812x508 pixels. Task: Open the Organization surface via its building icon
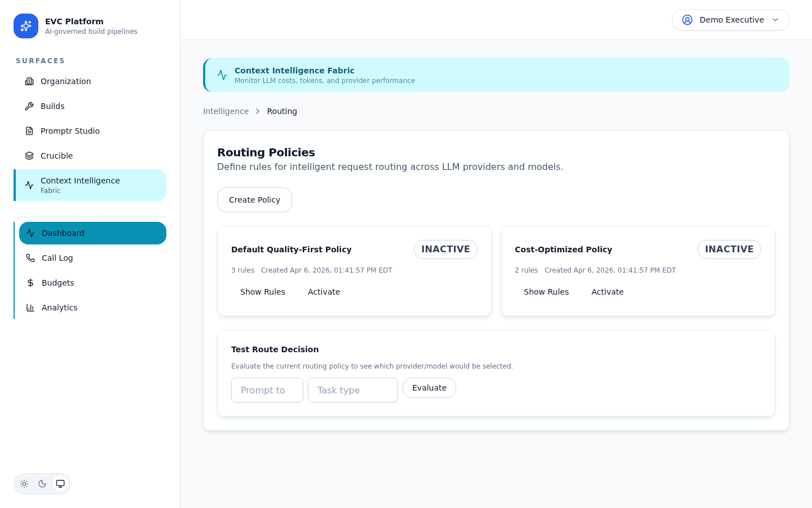[x=29, y=81]
